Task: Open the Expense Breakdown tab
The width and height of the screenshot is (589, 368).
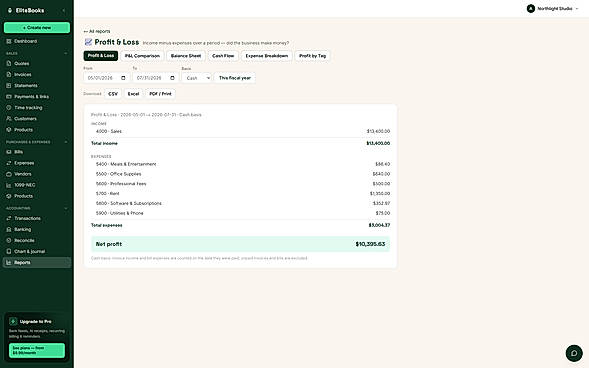Action: (x=267, y=56)
